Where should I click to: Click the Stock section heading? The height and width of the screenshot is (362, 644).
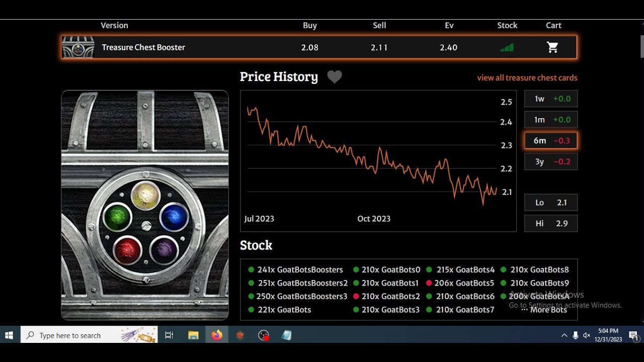[x=256, y=245]
